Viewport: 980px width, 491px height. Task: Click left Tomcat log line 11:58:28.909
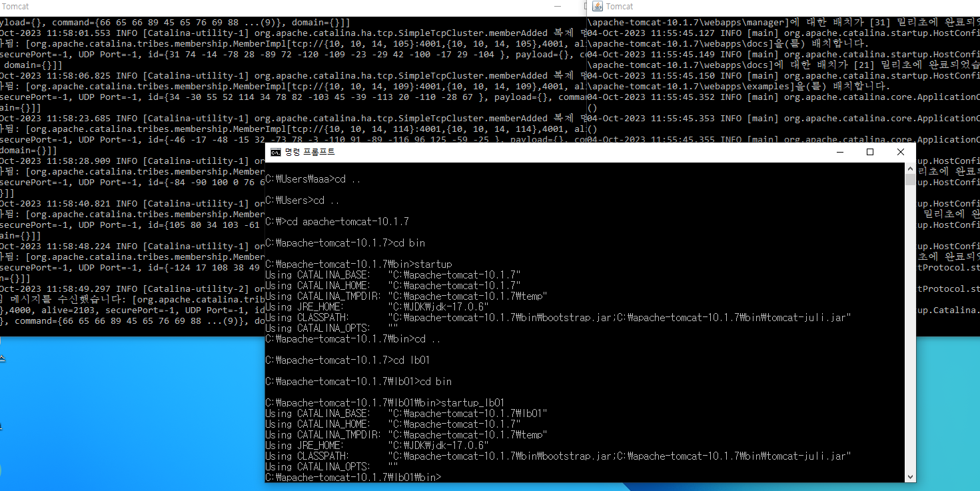133,161
